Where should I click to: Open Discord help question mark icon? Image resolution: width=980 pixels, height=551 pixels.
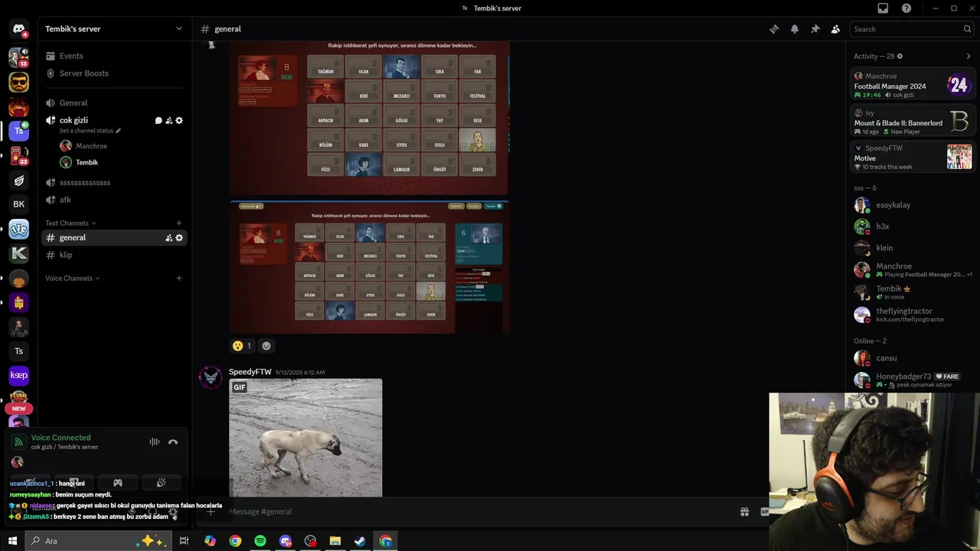click(906, 8)
